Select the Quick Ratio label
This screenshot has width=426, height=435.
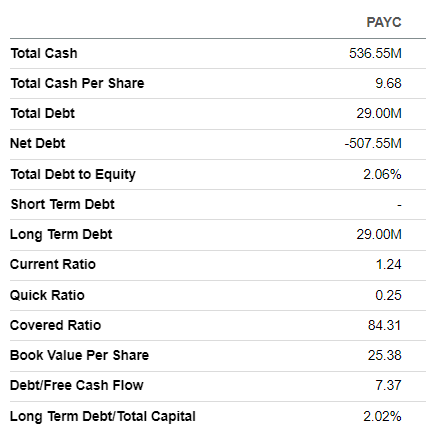pos(47,295)
